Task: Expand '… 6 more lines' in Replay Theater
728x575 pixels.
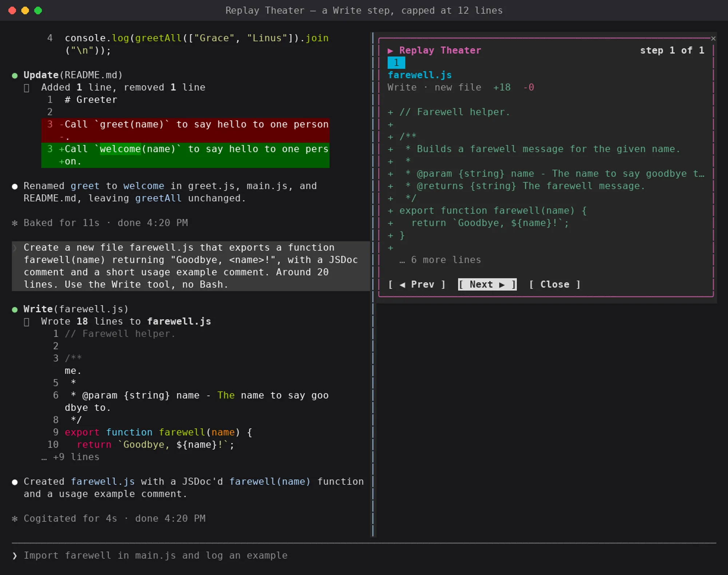Action: (440, 260)
